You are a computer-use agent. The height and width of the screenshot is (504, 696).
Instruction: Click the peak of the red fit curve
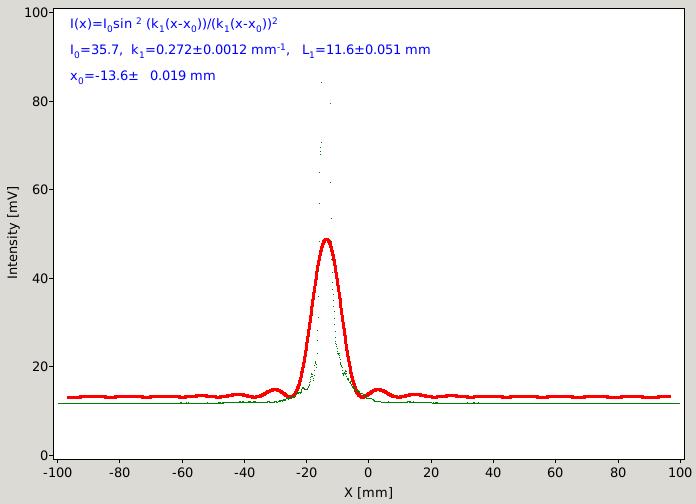(327, 240)
